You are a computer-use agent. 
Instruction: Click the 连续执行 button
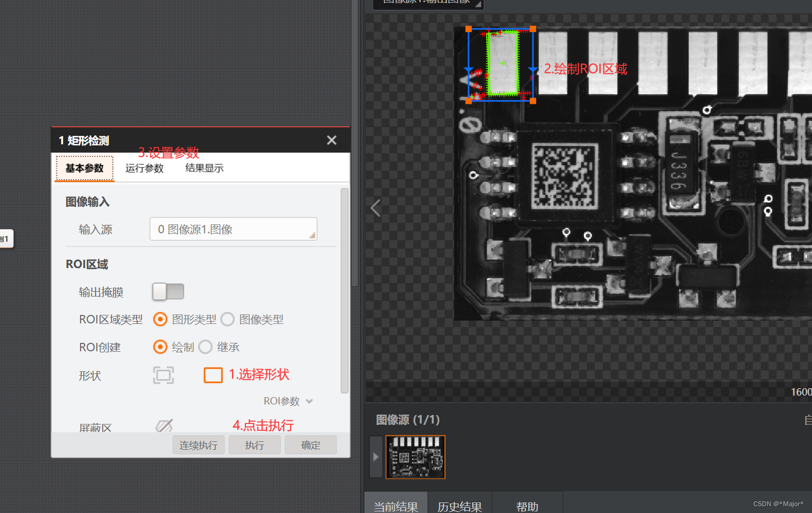[x=199, y=445]
